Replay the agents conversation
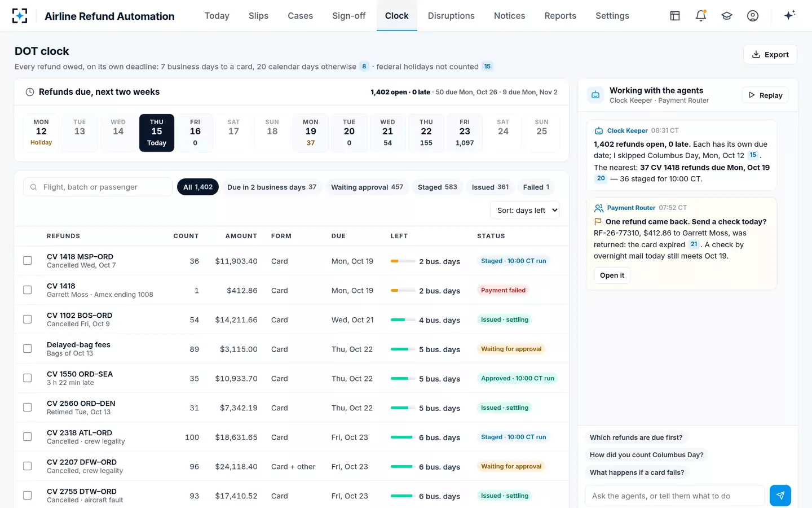The height and width of the screenshot is (508, 812). 765,95
